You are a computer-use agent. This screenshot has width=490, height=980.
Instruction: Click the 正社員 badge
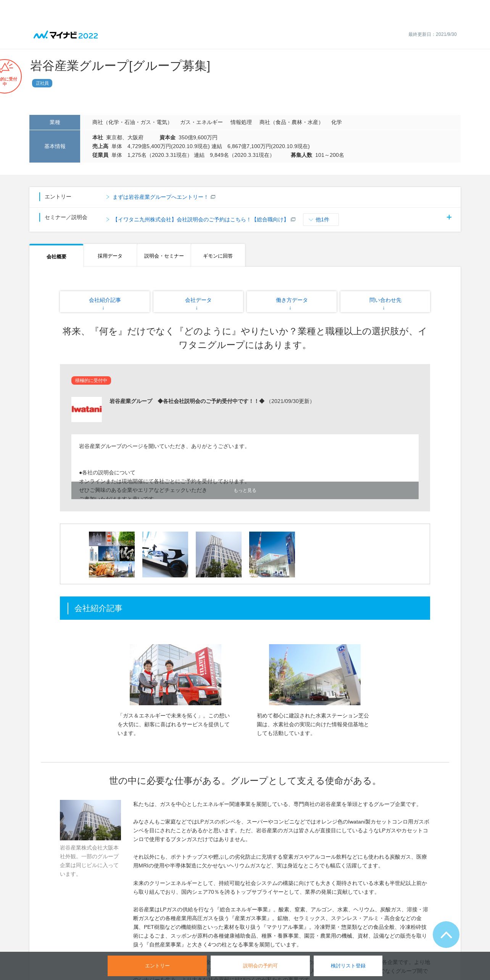tap(42, 83)
